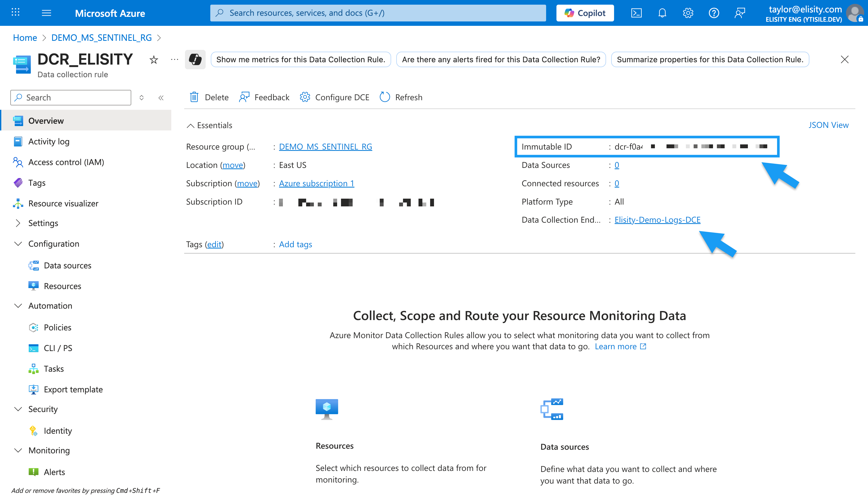Favorite DCR_ELISITY with the star
This screenshot has width=868, height=497.
(x=154, y=60)
